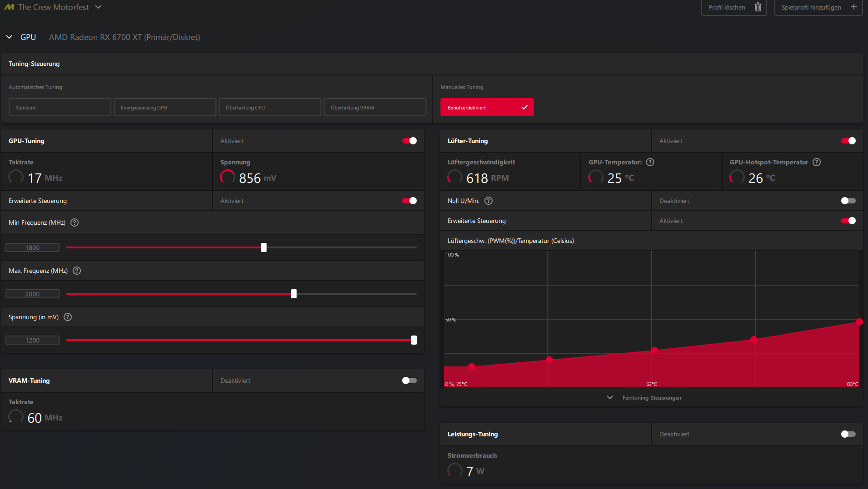Enable the VRAM-Tuning toggle

point(409,380)
